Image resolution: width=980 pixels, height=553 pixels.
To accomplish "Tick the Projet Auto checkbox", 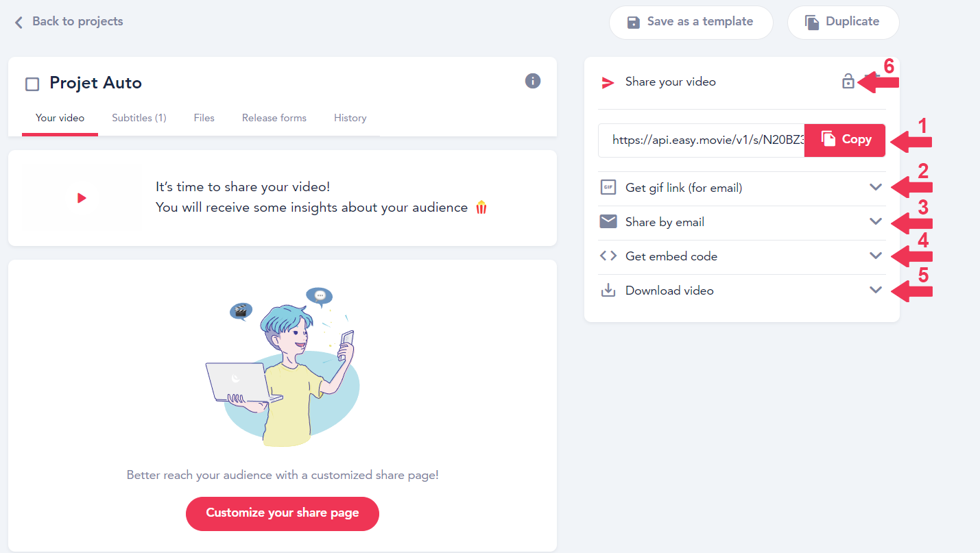I will coord(32,84).
